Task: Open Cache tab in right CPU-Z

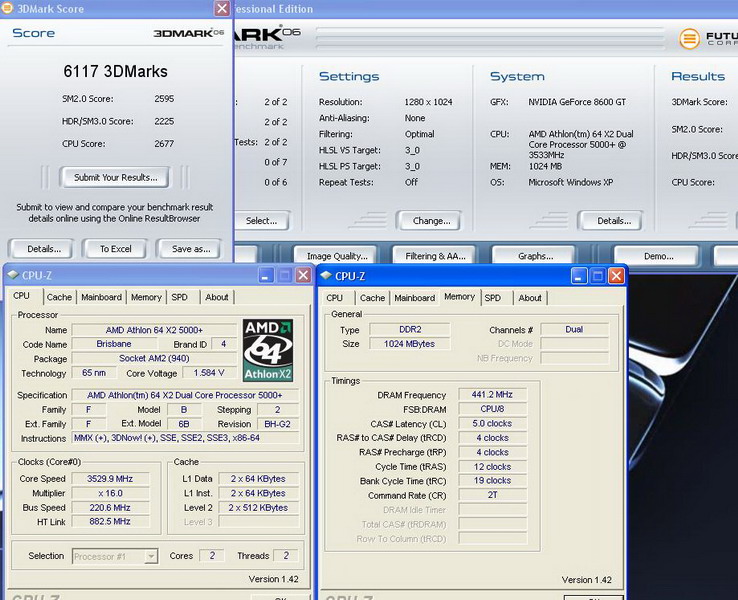Action: coord(372,298)
